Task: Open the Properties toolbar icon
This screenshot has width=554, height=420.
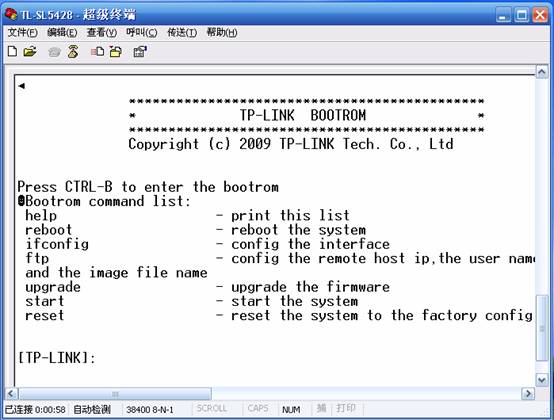Action: [x=140, y=52]
